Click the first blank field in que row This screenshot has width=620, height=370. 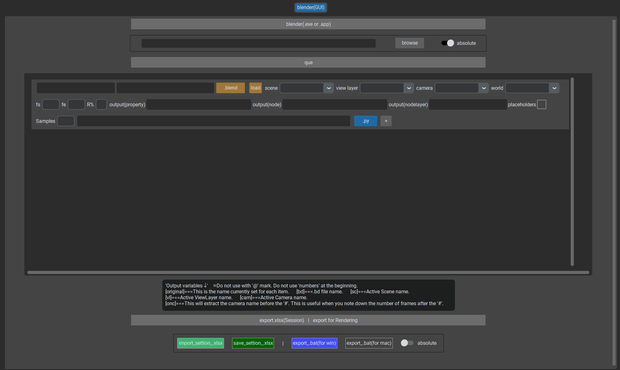[x=76, y=88]
